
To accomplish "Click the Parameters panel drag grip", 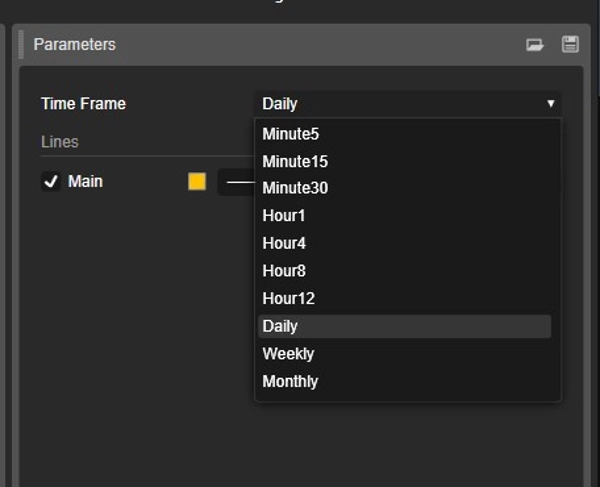I will click(x=22, y=45).
